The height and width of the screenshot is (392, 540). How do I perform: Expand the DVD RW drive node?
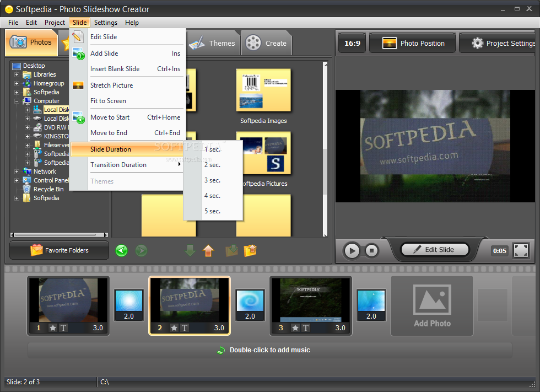pyautogui.click(x=27, y=127)
